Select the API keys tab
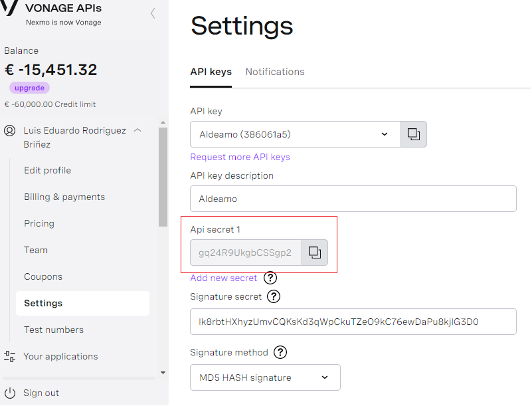Image resolution: width=532 pixels, height=408 pixels. coord(211,72)
